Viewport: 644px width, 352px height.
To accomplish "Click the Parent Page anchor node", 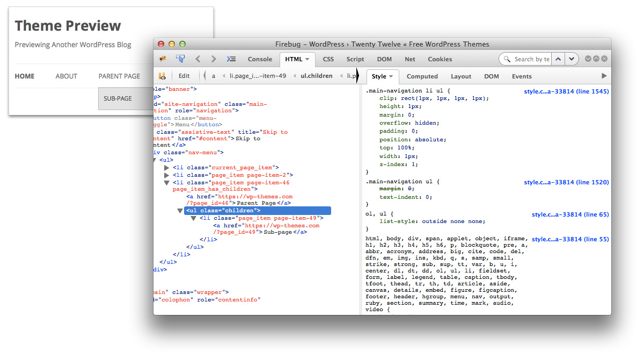I will [x=238, y=200].
